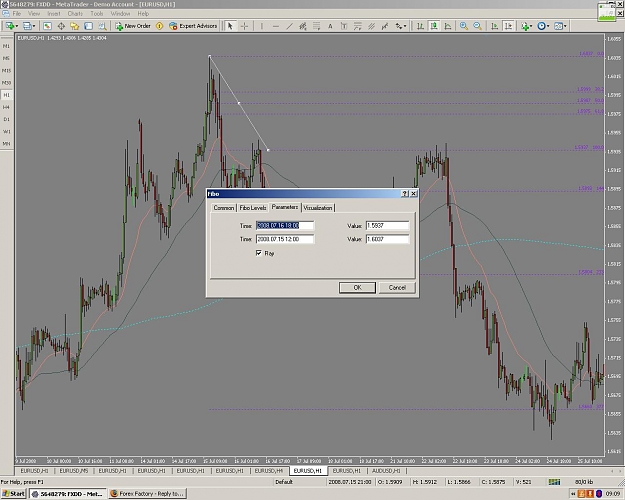Click the second Time field 2008.07.15 12:00
625x500 pixels.
[x=285, y=239]
